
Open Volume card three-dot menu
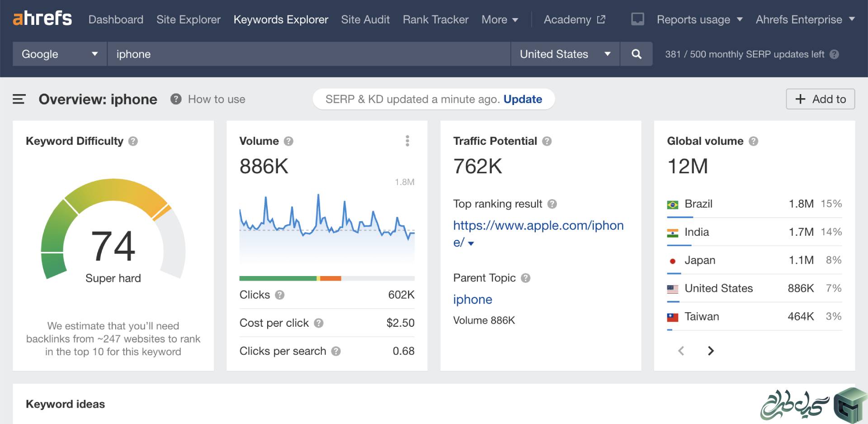point(407,141)
